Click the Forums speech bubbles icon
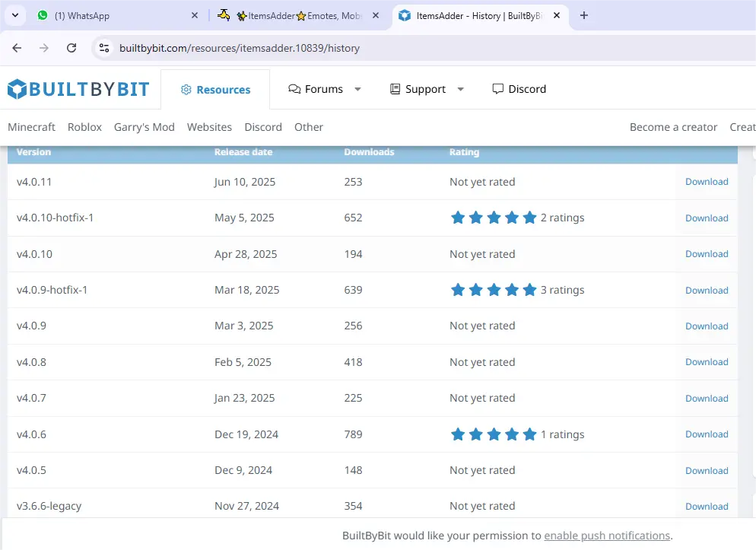The width and height of the screenshot is (756, 550). click(x=294, y=89)
